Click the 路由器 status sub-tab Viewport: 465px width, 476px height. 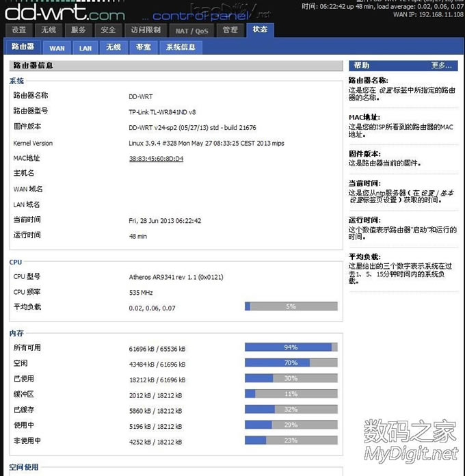[x=23, y=47]
